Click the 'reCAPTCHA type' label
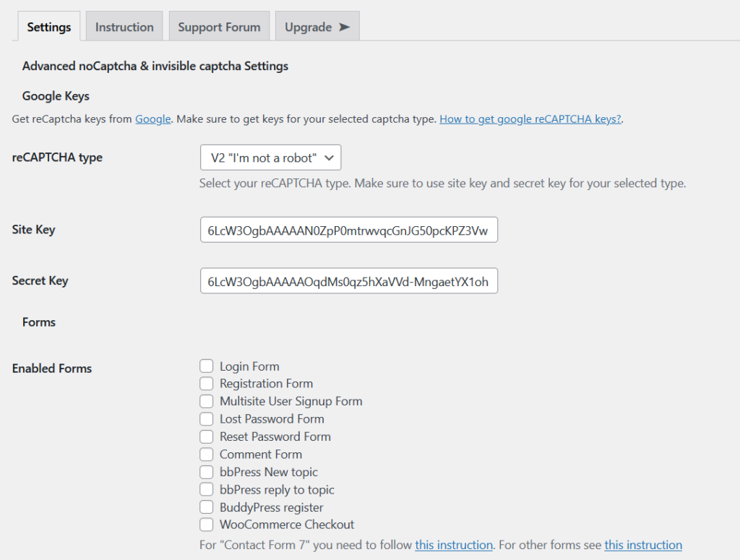The image size is (740, 560). pos(57,158)
